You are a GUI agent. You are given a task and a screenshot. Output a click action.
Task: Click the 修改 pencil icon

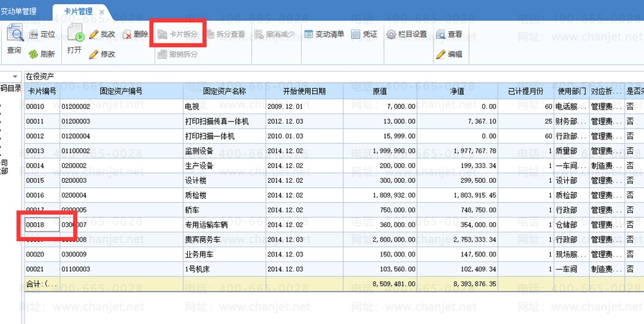(94, 54)
